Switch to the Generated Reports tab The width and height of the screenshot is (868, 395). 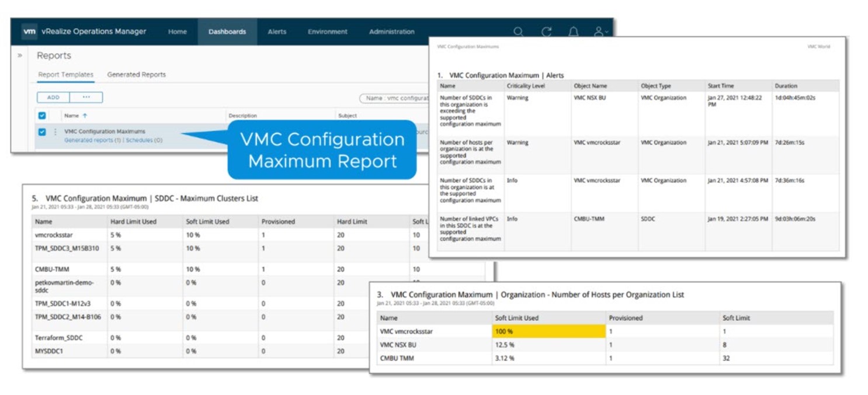pos(137,75)
